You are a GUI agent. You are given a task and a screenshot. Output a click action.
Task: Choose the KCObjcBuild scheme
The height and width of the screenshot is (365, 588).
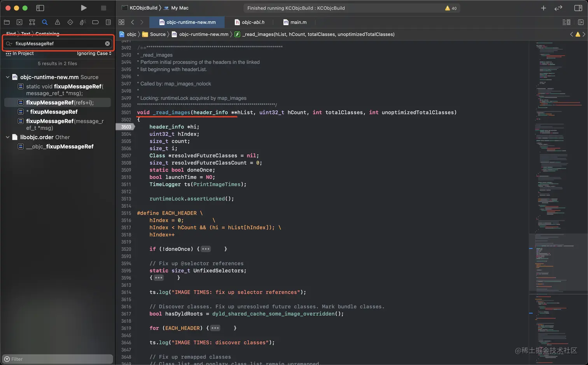coord(140,8)
